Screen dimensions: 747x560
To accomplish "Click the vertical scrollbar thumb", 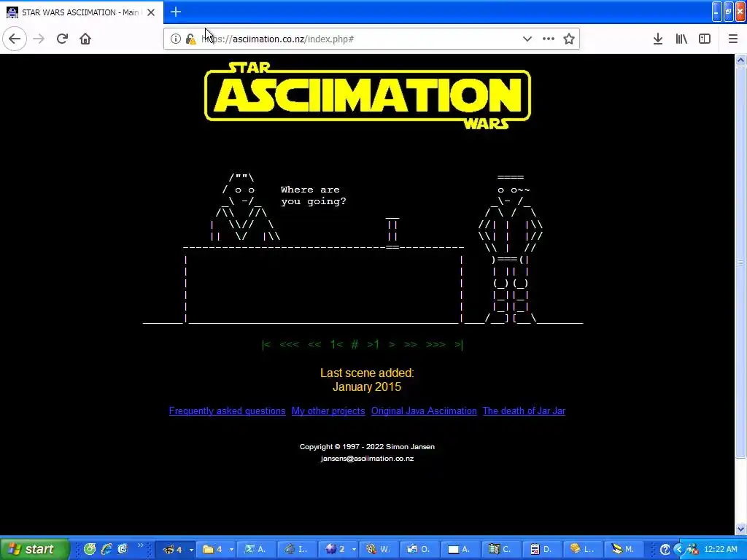I will tap(741, 262).
